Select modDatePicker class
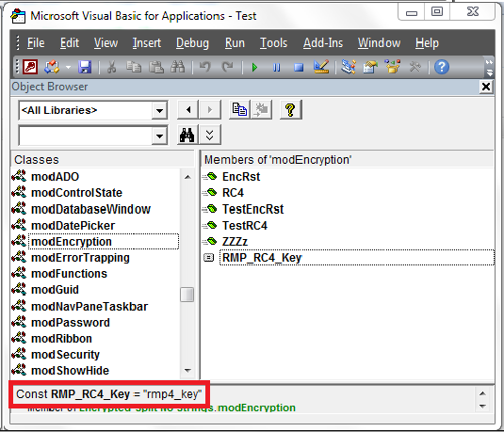This screenshot has height=432, width=504. point(73,226)
